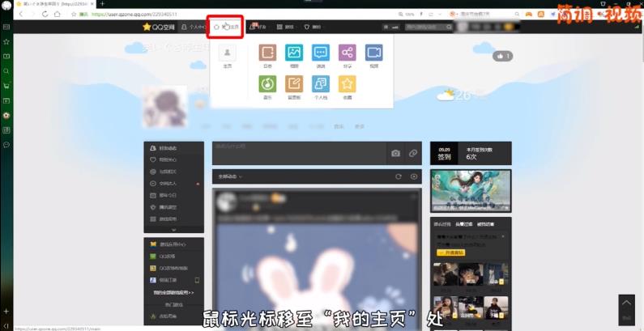644x331 pixels.
Task: Click the thumbs-up like button
Action: [504, 56]
